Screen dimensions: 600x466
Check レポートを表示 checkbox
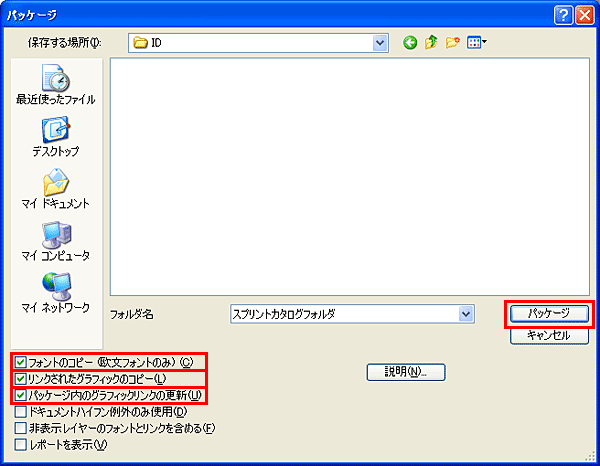click(x=20, y=445)
